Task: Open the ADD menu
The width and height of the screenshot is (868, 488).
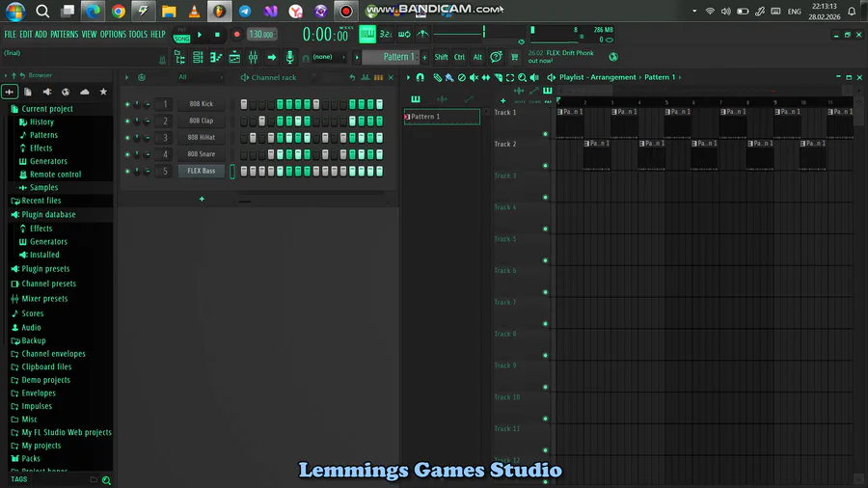Action: (41, 35)
